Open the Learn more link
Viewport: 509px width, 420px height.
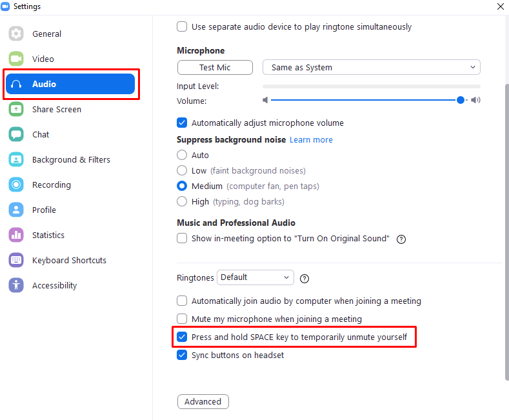tap(311, 139)
